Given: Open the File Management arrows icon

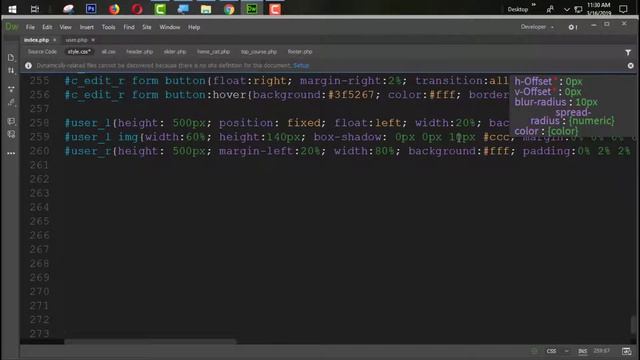Looking at the screenshot, I should [11, 71].
